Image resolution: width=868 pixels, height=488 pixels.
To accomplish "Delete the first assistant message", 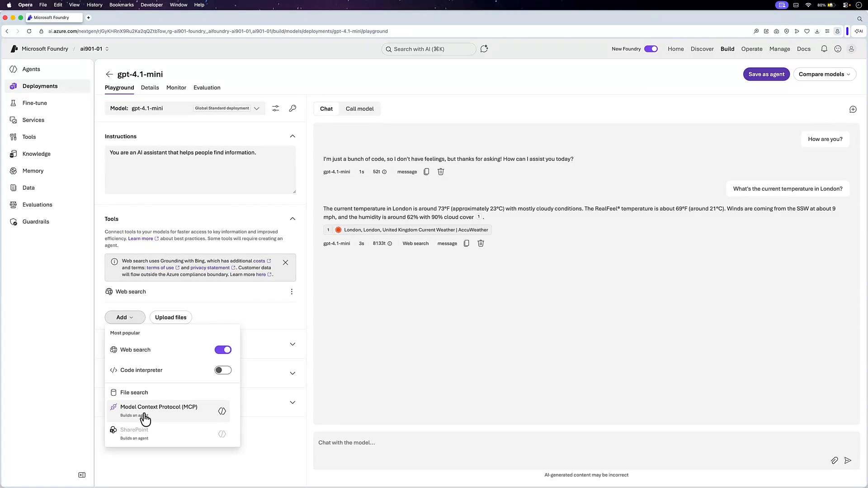I will [441, 172].
